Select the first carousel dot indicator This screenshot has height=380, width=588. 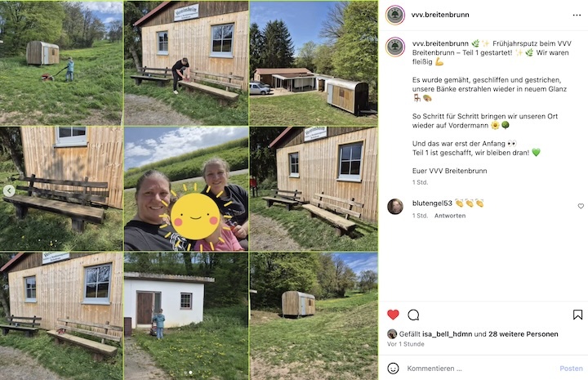(185, 373)
